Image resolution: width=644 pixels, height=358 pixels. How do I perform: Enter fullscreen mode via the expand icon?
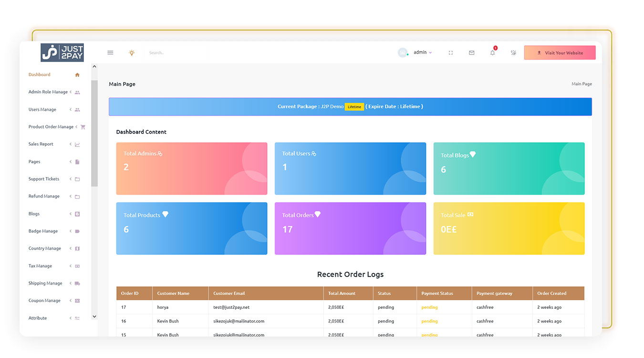click(450, 53)
